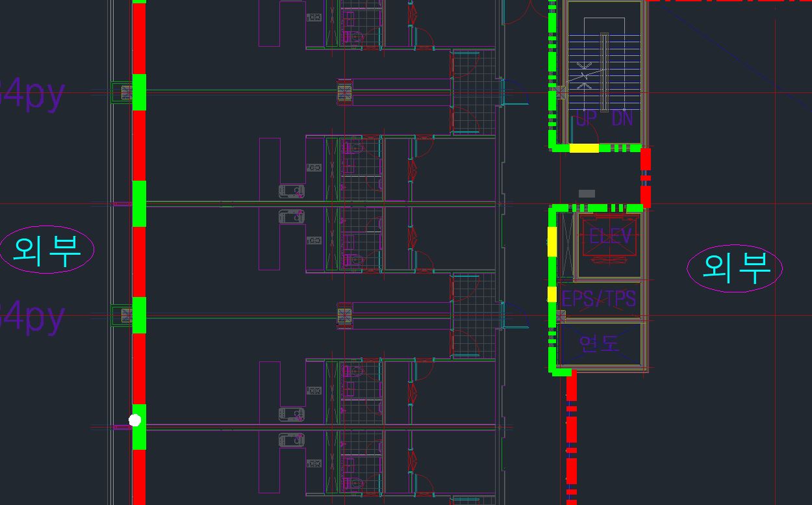This screenshot has height=505, width=812.
Task: Click the UP stair label
Action: [x=586, y=119]
